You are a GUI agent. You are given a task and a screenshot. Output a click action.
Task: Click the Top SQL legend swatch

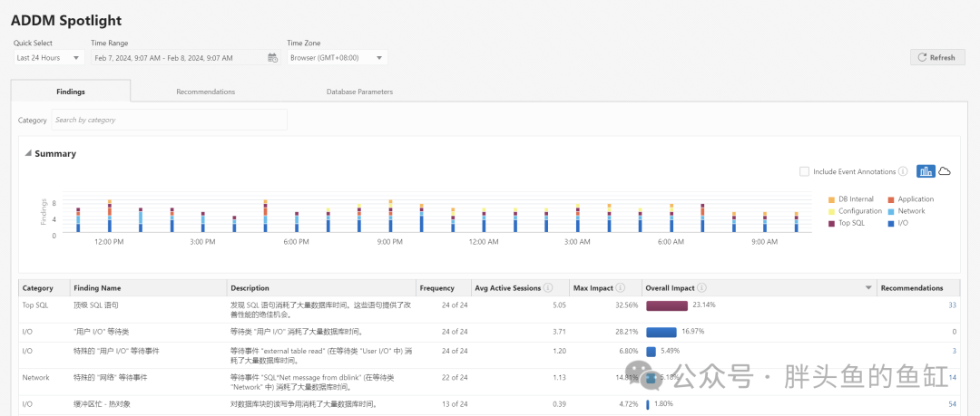click(831, 223)
